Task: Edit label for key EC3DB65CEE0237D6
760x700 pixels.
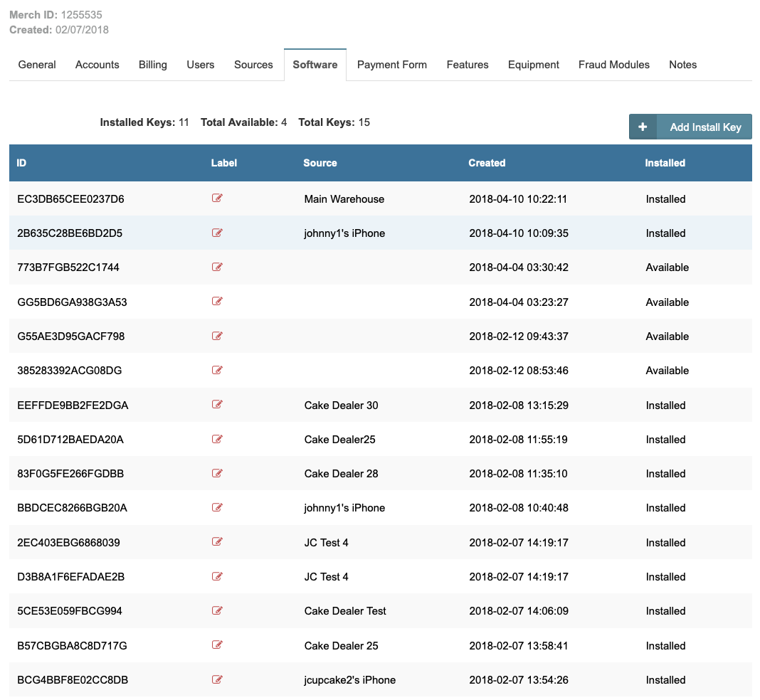Action: pos(217,198)
